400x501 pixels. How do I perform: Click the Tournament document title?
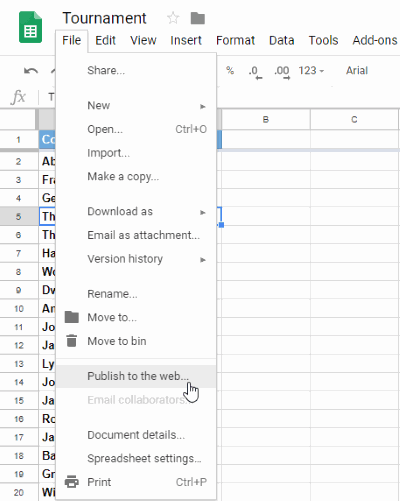click(x=104, y=18)
